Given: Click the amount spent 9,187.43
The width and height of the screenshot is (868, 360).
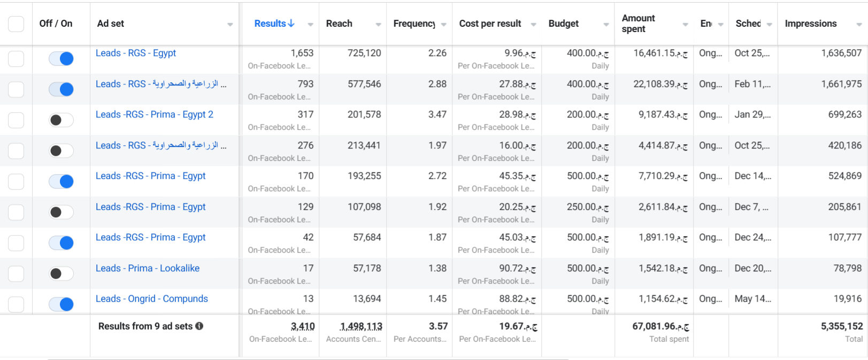Looking at the screenshot, I should [663, 114].
